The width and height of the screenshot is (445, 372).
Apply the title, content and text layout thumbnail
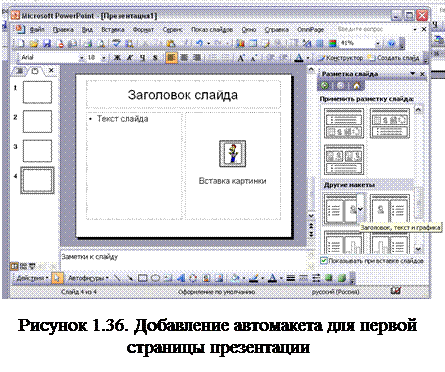point(390,124)
